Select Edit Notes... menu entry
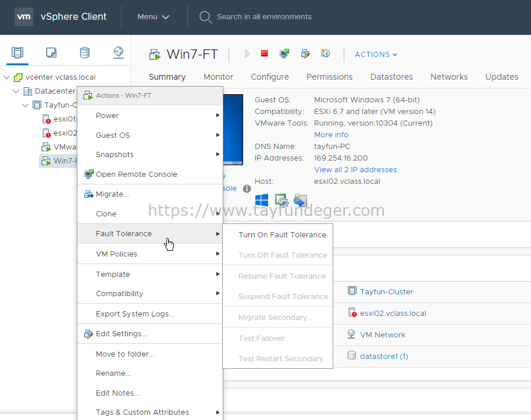 (x=150, y=393)
